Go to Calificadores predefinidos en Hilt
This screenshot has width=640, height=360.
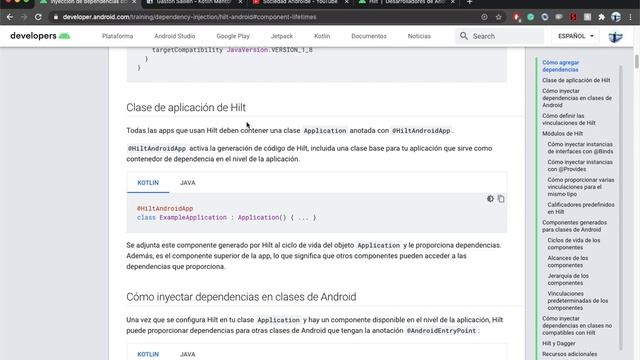click(x=581, y=208)
